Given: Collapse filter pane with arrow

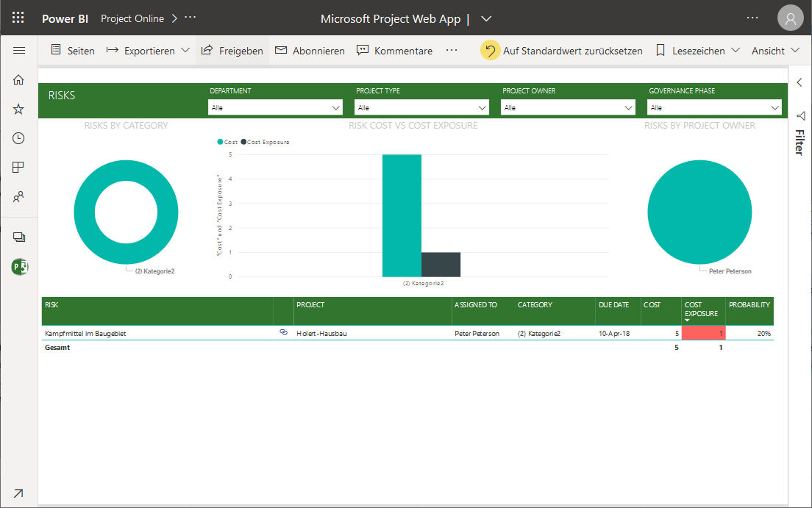Looking at the screenshot, I should (x=799, y=82).
